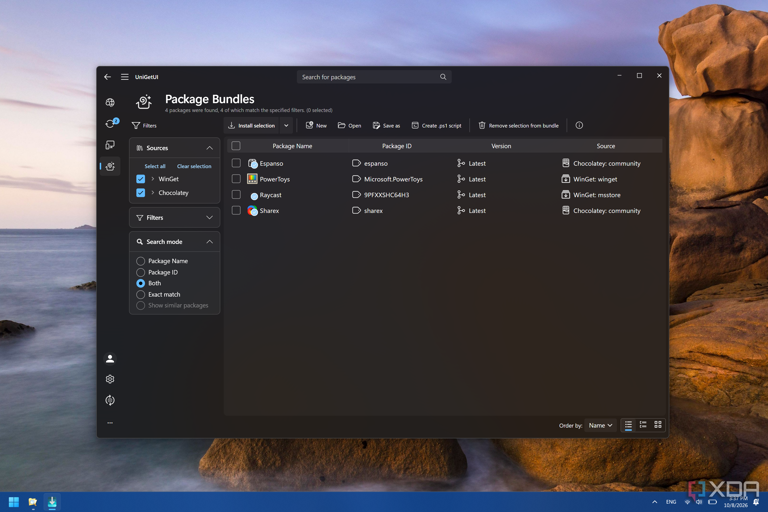Sort by the Source column
Viewport: 768px width, 512px height.
coord(606,146)
